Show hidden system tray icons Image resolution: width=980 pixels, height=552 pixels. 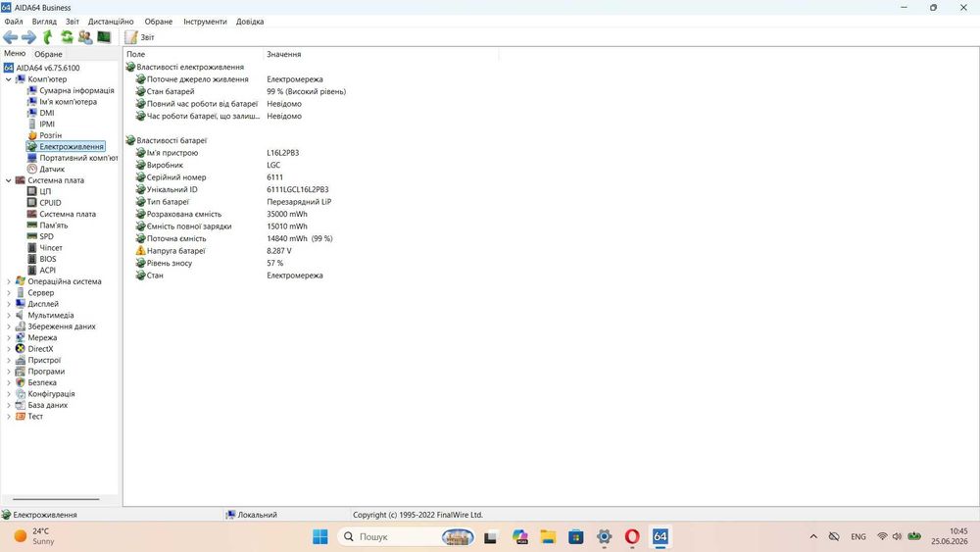[x=813, y=537]
